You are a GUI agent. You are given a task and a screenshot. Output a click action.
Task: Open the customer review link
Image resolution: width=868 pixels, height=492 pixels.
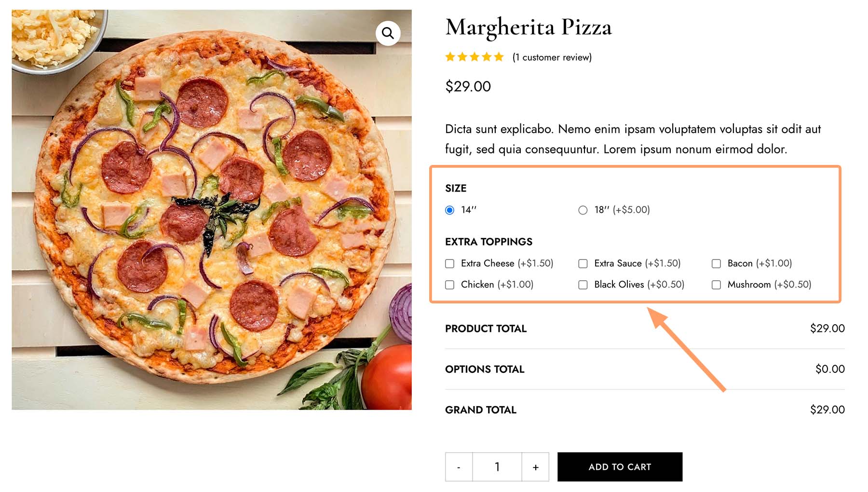coord(552,57)
